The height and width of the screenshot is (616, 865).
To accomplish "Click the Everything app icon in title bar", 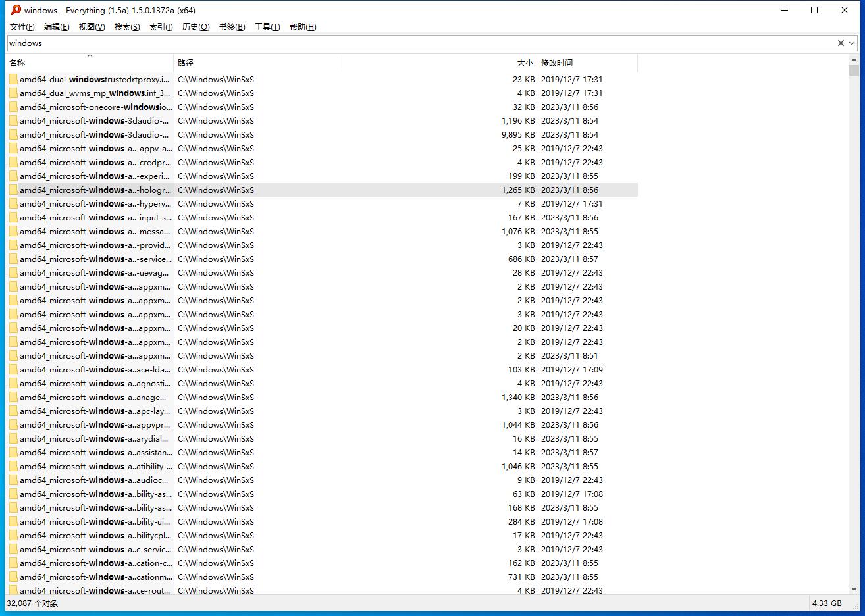I will 16,10.
